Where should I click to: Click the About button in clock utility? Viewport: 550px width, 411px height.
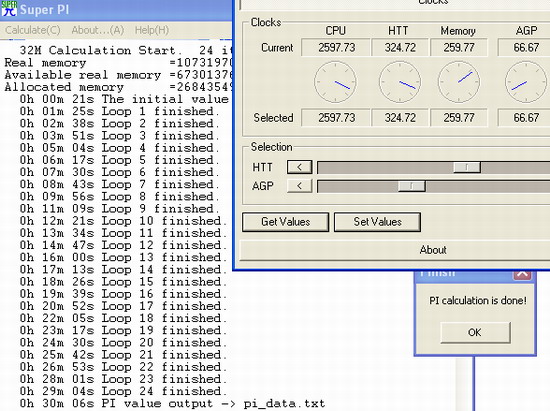click(x=433, y=250)
